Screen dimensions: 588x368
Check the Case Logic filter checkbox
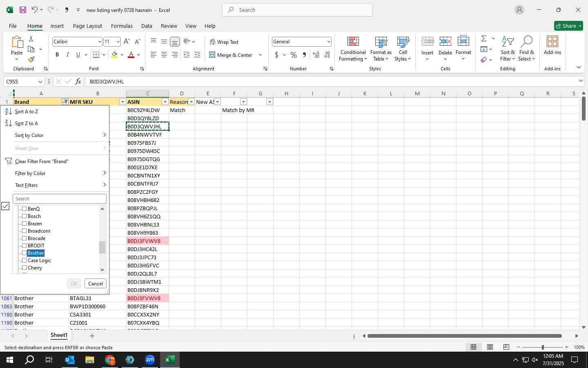24,260
